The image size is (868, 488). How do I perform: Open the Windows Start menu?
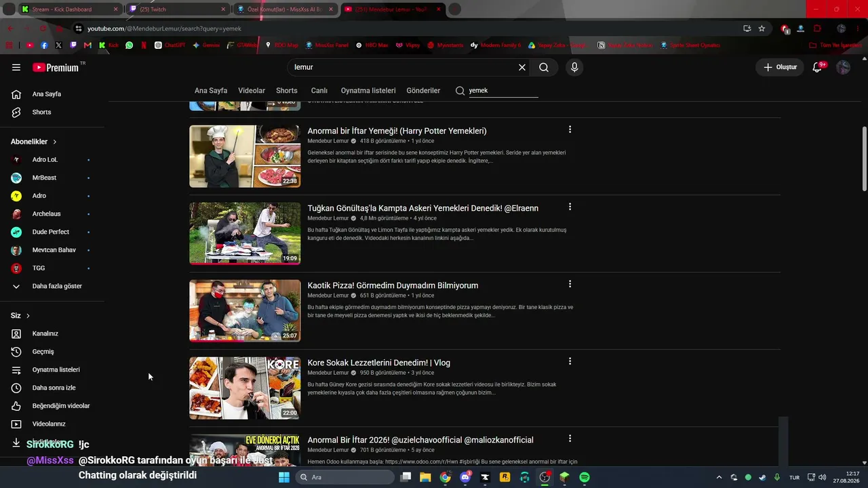coord(284,477)
